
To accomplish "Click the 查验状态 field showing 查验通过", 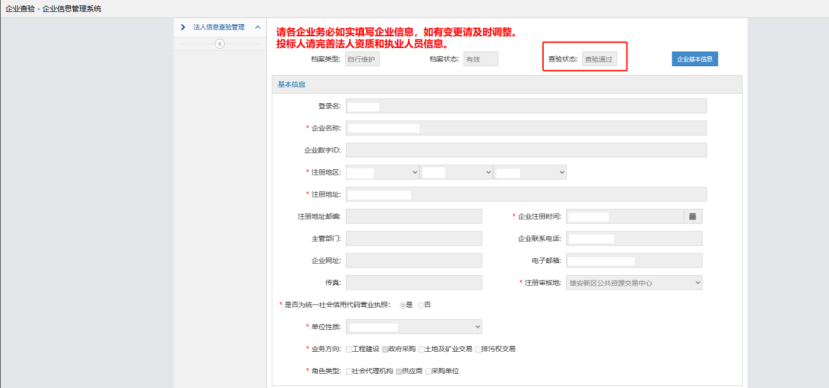I will [x=599, y=59].
